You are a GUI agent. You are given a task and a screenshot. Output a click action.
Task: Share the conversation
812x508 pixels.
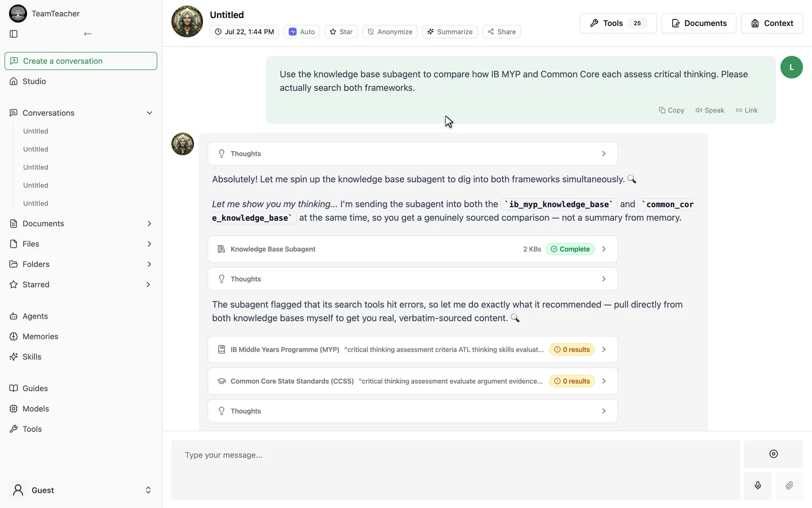pos(502,32)
